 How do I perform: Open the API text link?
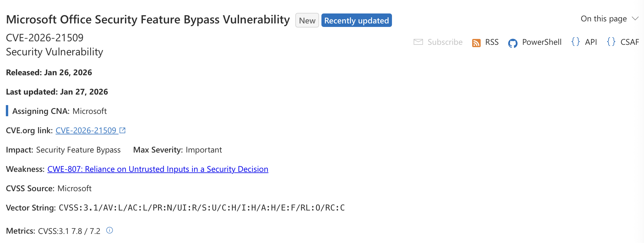591,42
